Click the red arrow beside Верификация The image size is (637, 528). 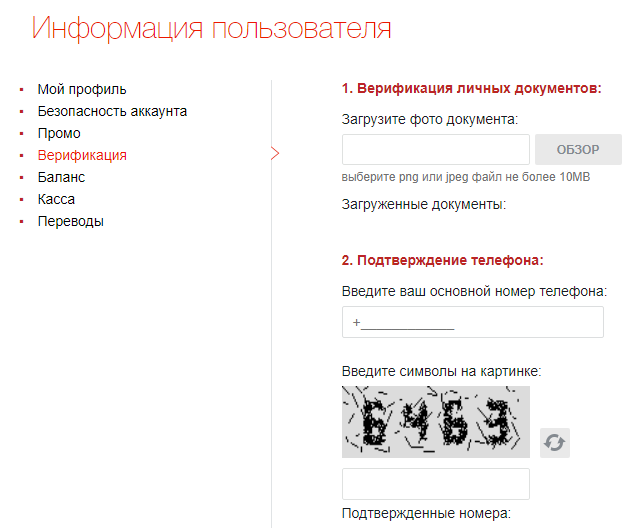(x=275, y=154)
